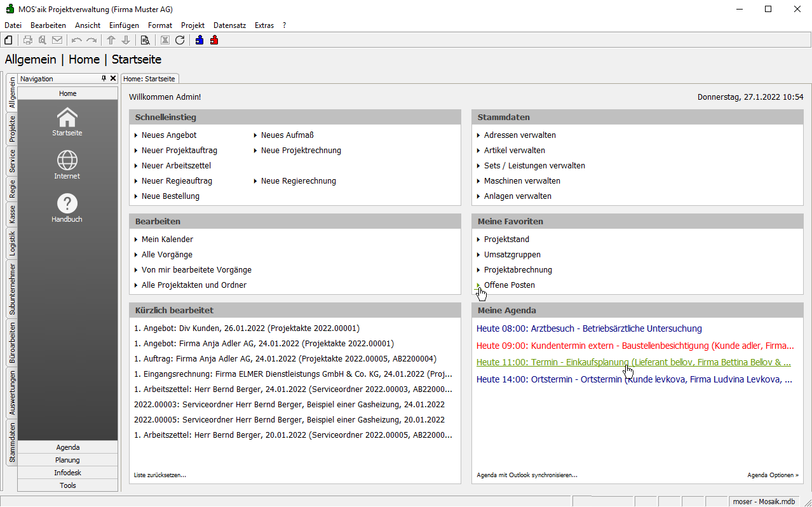Viewport: 812px width, 507px height.
Task: Open Alle Vorgänge
Action: pyautogui.click(x=167, y=255)
